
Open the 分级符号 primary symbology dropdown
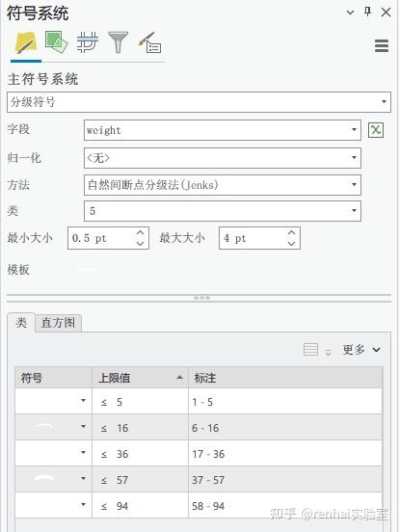tap(199, 102)
